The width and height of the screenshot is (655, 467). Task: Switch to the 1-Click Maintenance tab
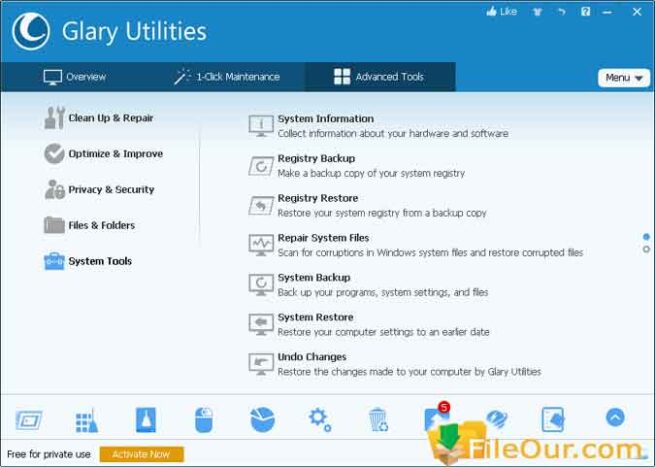click(x=227, y=77)
